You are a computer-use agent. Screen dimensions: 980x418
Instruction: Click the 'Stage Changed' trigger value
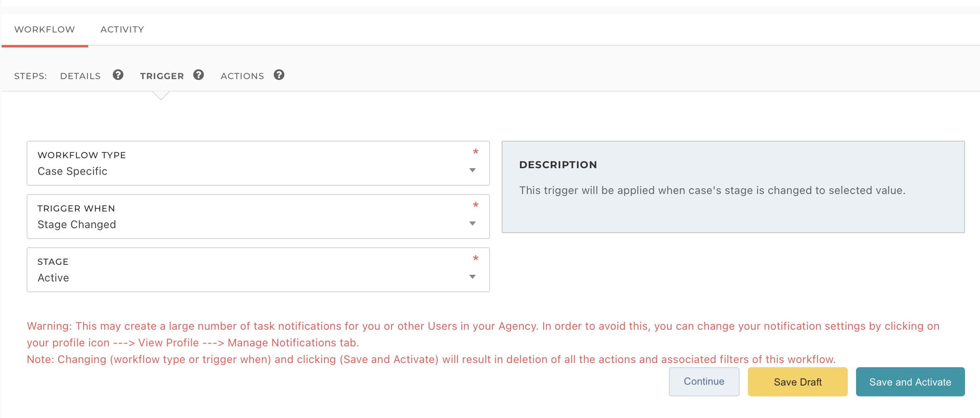click(77, 224)
